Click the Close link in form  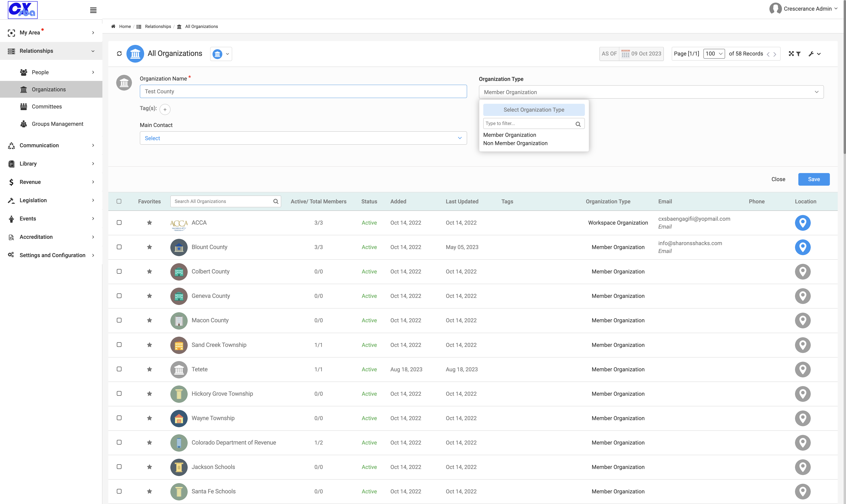pyautogui.click(x=778, y=179)
